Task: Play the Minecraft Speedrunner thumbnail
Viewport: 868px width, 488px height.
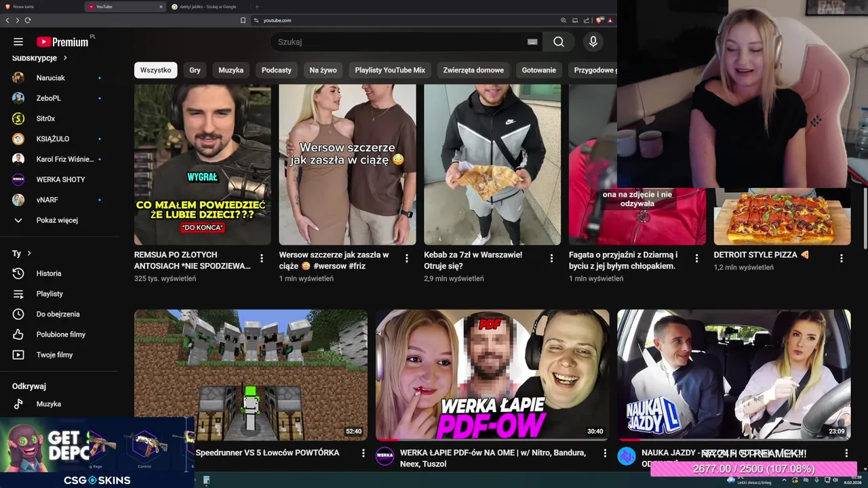Action: [251, 375]
